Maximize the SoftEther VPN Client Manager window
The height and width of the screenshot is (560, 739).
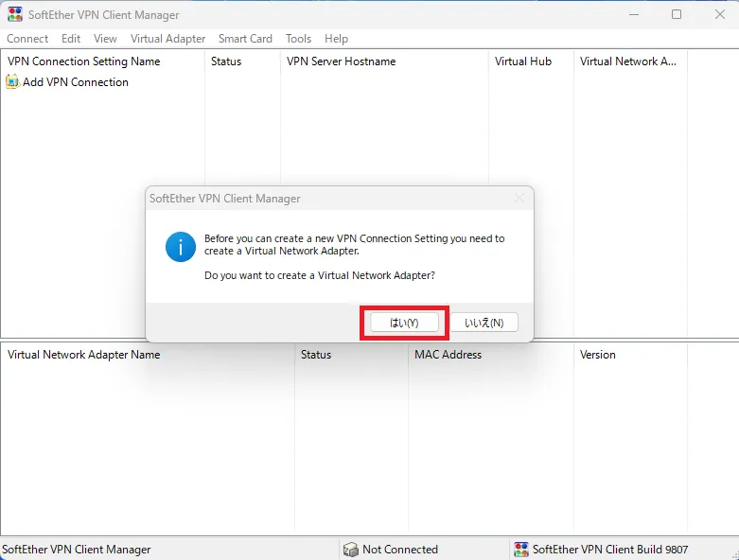point(677,14)
